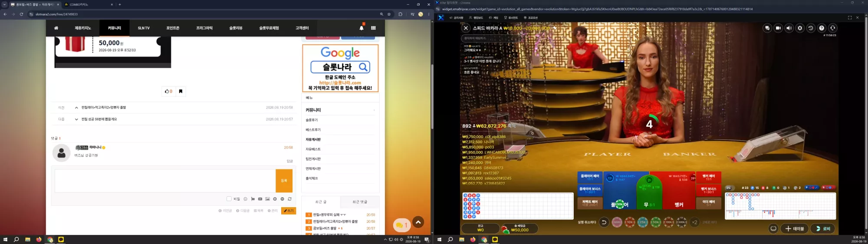Close the baccarat table with X circle
Viewport: 868px width, 244px height.
[x=466, y=28]
